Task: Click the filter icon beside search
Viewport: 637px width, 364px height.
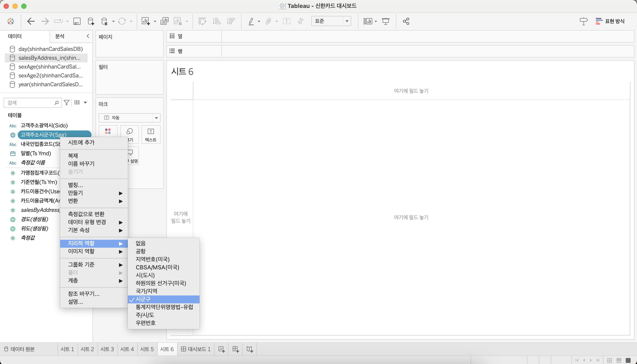Action: pyautogui.click(x=67, y=103)
